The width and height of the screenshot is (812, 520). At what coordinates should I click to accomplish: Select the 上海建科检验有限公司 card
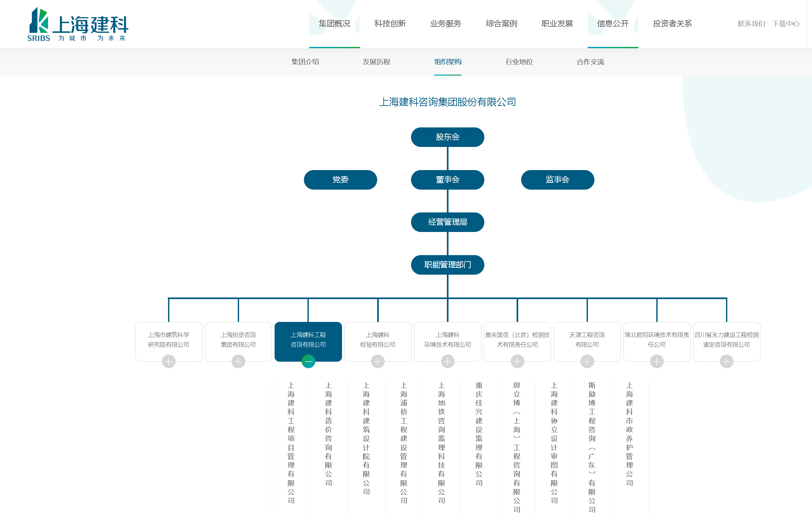coord(378,341)
